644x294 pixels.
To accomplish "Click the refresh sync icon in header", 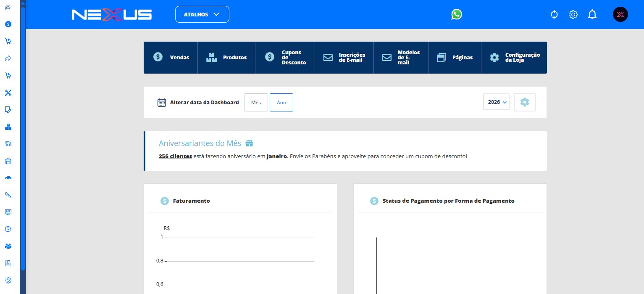I will click(554, 15).
